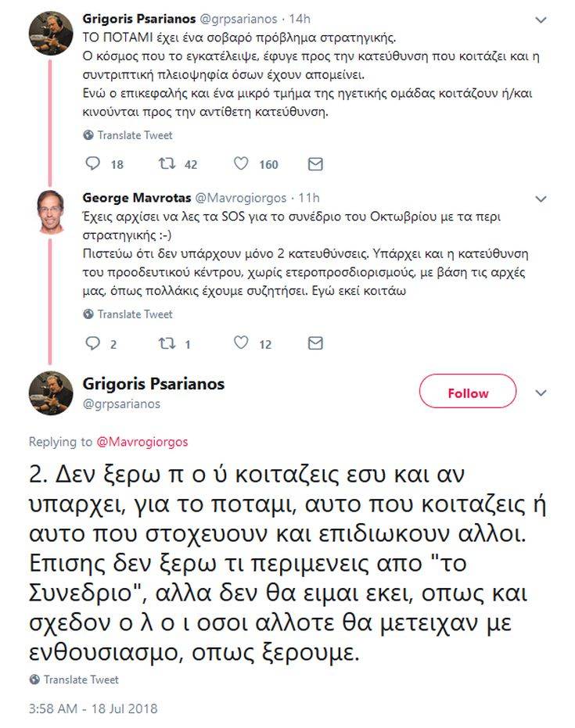The height and width of the screenshot is (728, 575).
Task: Expand options menu on Mavrotas's tweet
Action: click(x=541, y=198)
